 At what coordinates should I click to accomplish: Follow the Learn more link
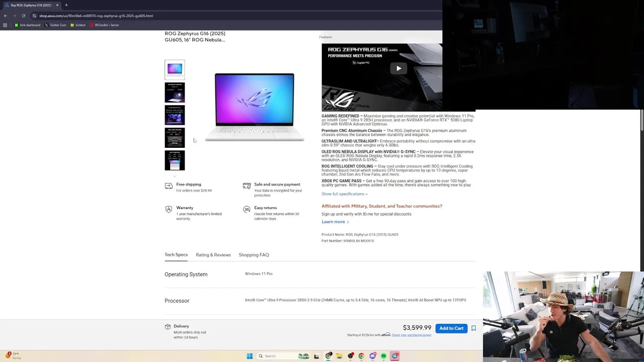click(335, 222)
